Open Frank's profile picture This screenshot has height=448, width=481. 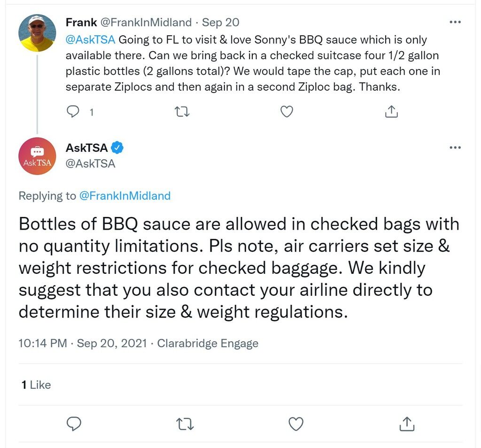coord(37,33)
